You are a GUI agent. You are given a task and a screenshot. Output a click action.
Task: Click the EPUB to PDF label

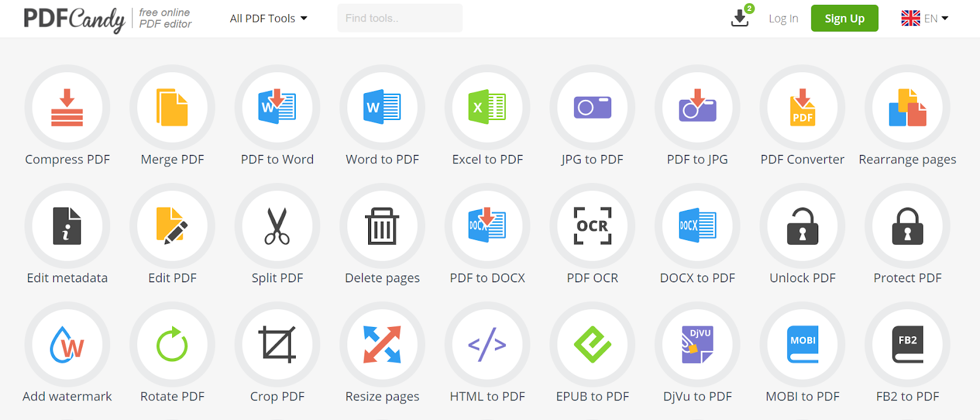[x=592, y=396]
